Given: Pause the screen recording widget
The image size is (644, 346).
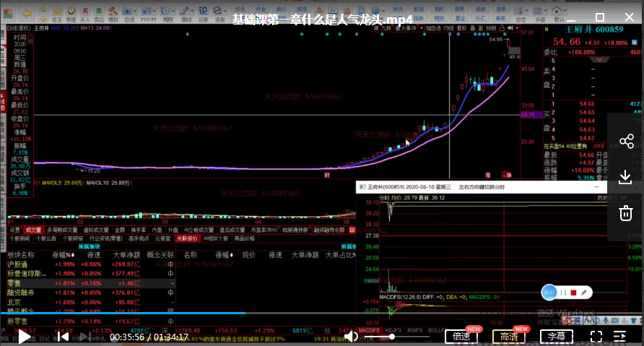Looking at the screenshot, I should click(563, 292).
